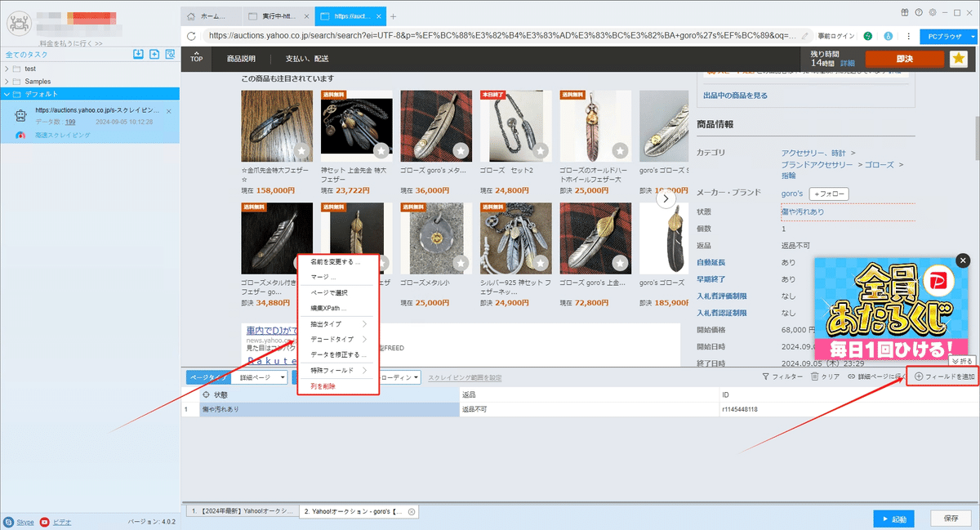The width and height of the screenshot is (980, 530).
Task: Click the Skype icon in the footer
Action: click(x=8, y=521)
